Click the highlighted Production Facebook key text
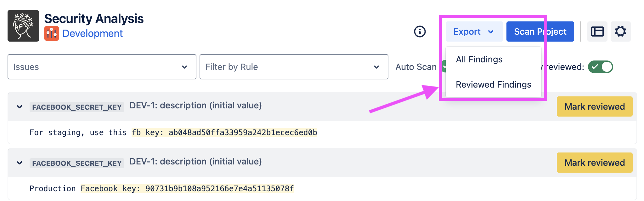 pyautogui.click(x=187, y=189)
